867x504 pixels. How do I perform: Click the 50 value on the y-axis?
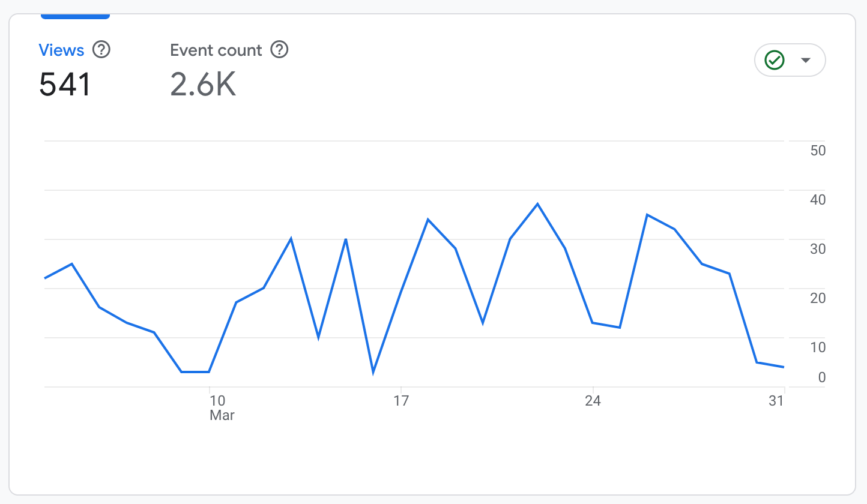point(818,151)
